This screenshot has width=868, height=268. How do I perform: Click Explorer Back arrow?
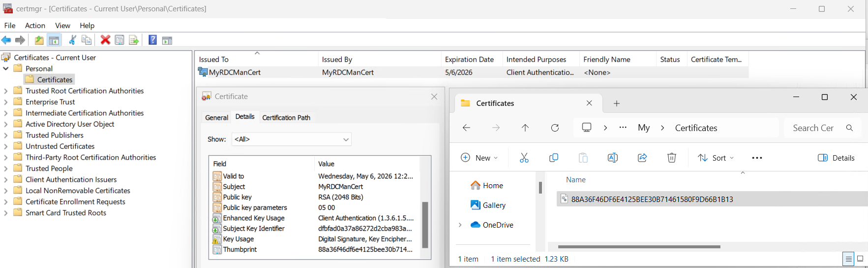467,128
